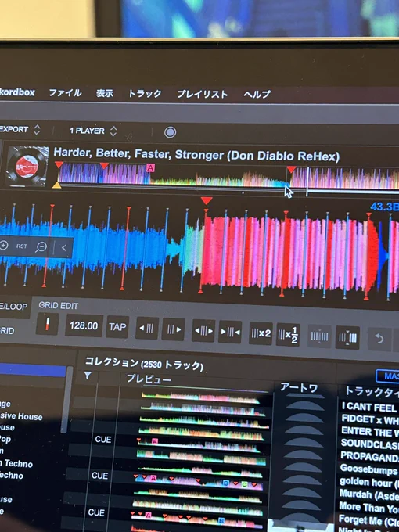
Task: Open the トラック menu
Action: [x=145, y=94]
